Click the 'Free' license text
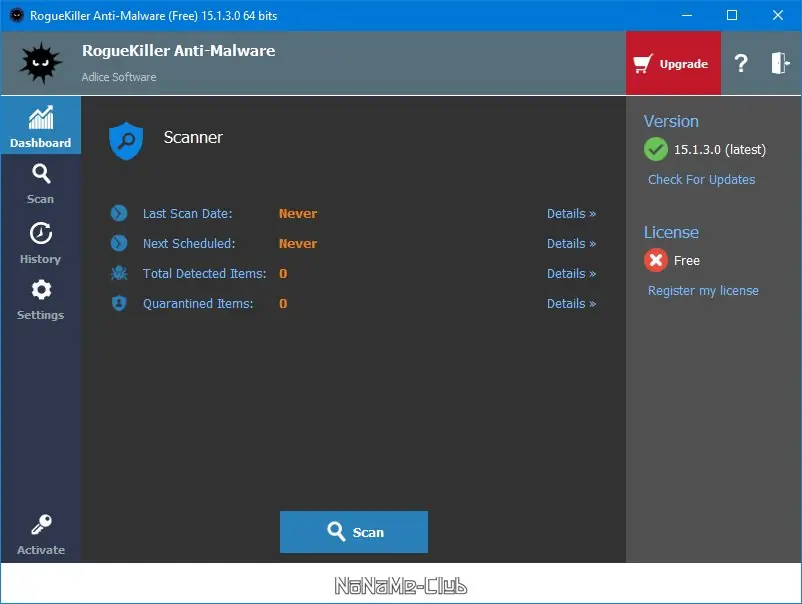The image size is (802, 604). point(686,260)
